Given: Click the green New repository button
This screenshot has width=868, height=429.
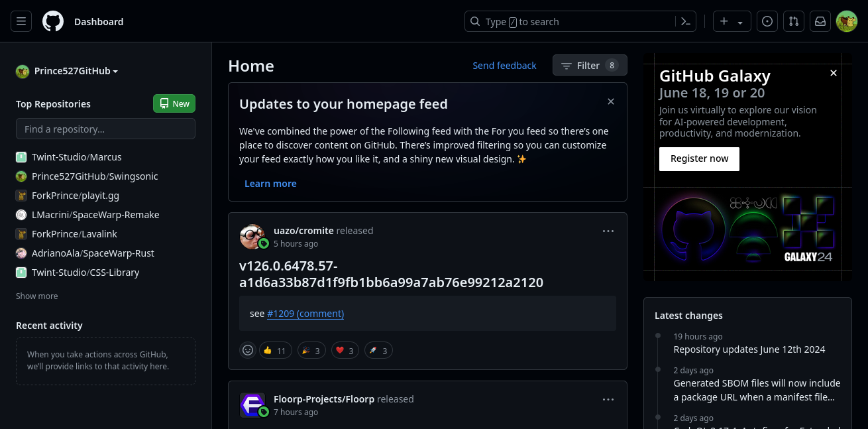Looking at the screenshot, I should click(x=174, y=103).
